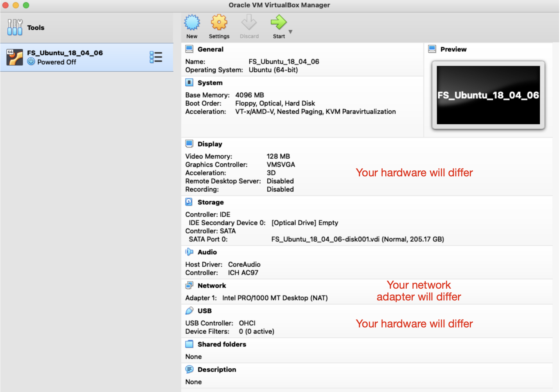This screenshot has height=392, width=560.
Task: Click the Audio speaker icon
Action: [x=189, y=252]
